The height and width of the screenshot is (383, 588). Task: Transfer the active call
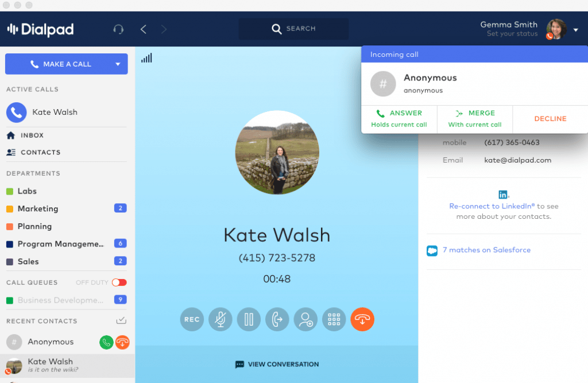pyautogui.click(x=277, y=319)
